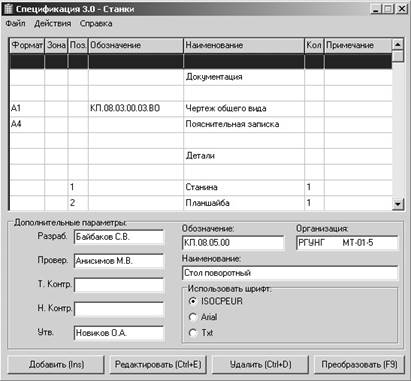The width and height of the screenshot is (411, 381).
Task: Maximize the Спецификация window
Action: [388, 9]
